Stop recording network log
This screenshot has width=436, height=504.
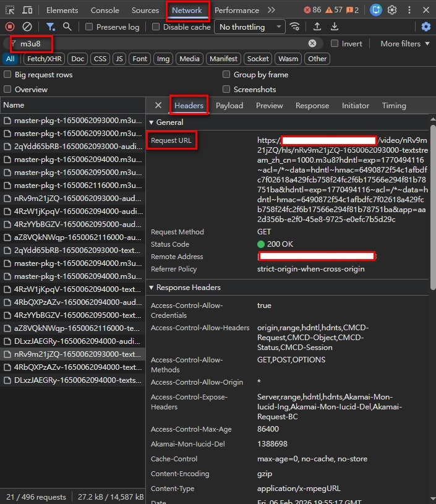pos(9,27)
